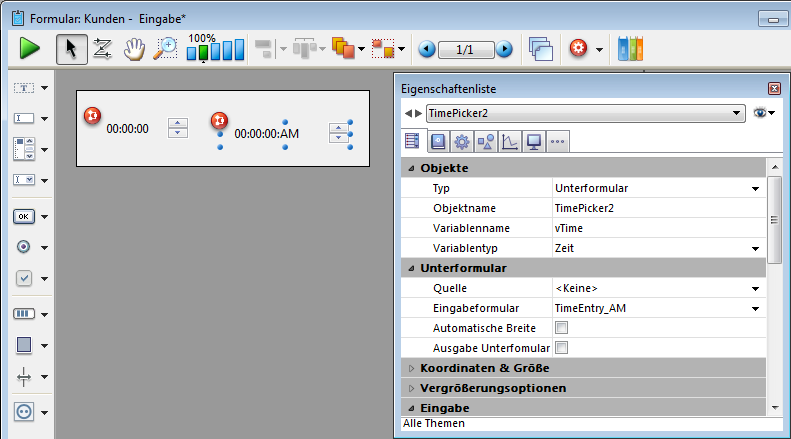Open the eye display options in Eigenschaftenliste
Screen dimensions: 791x439
pyautogui.click(x=764, y=113)
